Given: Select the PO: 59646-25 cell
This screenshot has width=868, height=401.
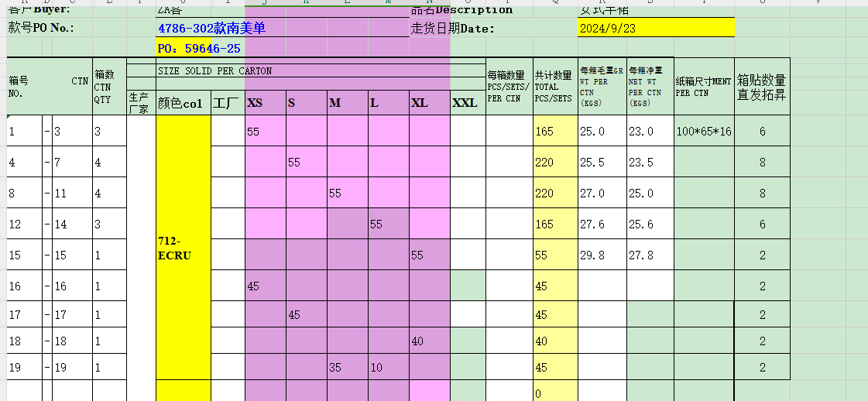Looking at the screenshot, I should pos(199,49).
